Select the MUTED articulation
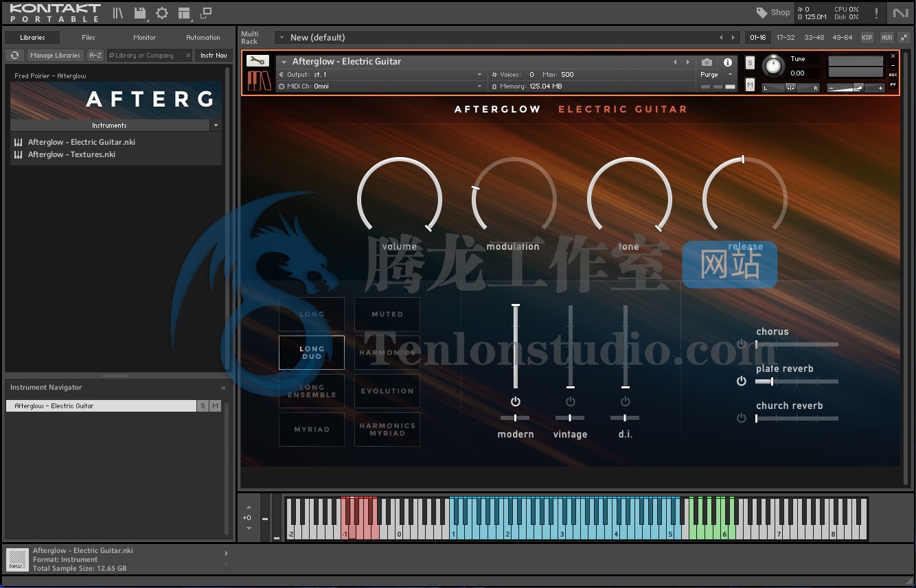The height and width of the screenshot is (588, 916). click(387, 314)
